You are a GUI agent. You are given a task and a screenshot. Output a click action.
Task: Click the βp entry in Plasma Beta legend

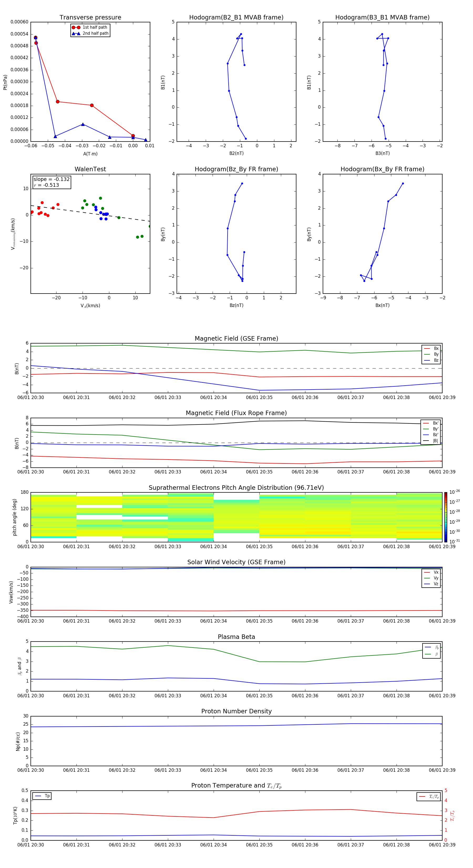432,647
